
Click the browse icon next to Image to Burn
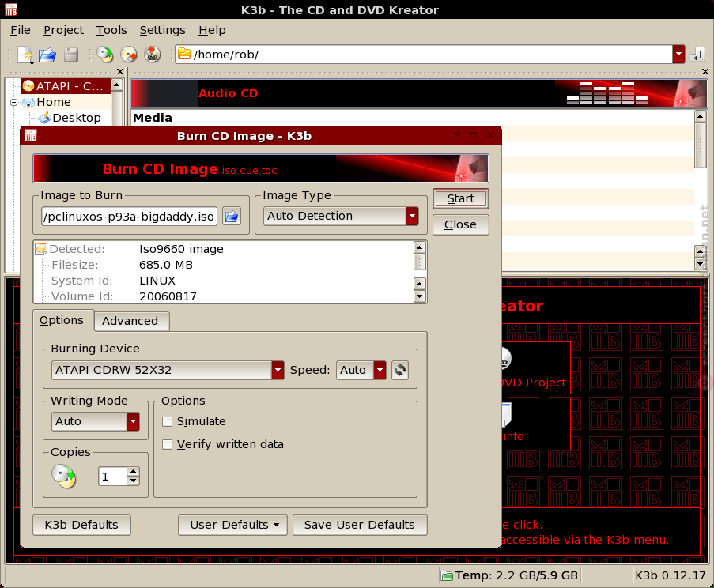[232, 217]
